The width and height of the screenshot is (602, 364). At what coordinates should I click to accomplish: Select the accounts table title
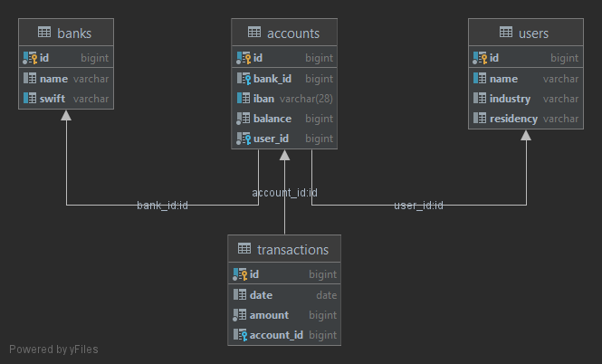coord(293,34)
